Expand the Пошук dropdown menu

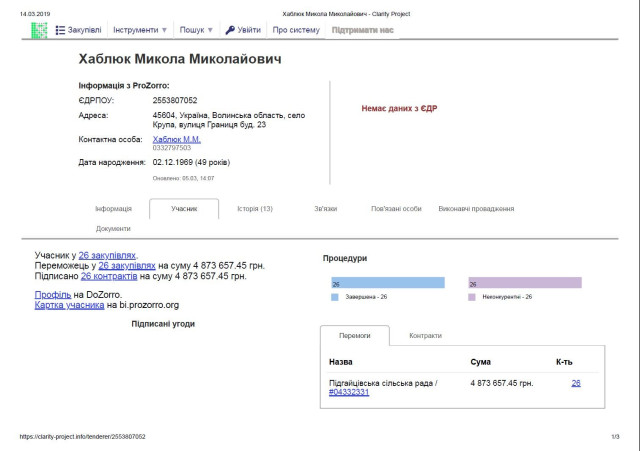pyautogui.click(x=197, y=31)
